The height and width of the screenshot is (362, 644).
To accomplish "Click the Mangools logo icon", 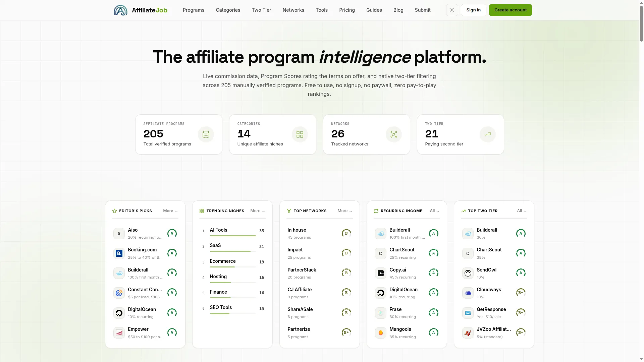I will [x=380, y=333].
